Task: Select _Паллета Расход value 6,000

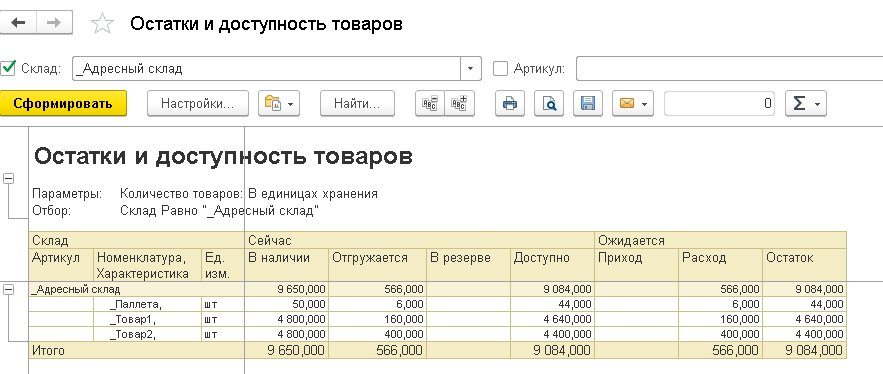Action: point(720,305)
